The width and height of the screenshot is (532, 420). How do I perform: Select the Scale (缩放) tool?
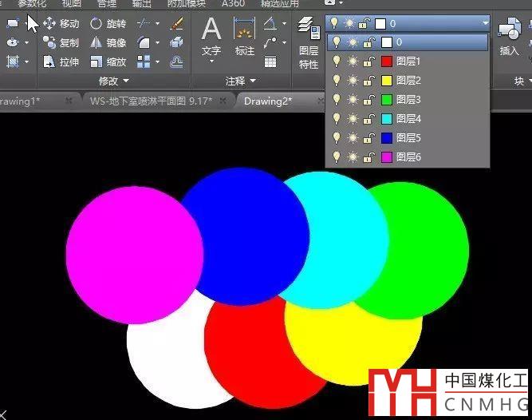(x=108, y=61)
